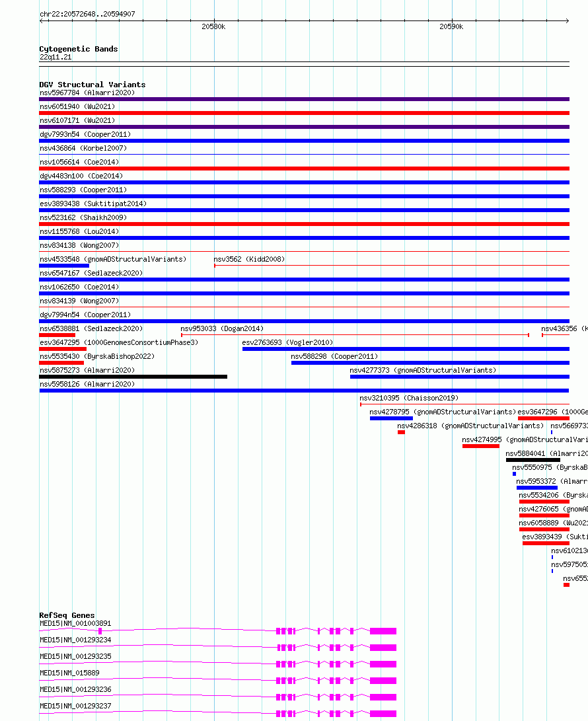
Task: Click the nsv5967784 (Almarri2020) variant label
Action: [87, 93]
